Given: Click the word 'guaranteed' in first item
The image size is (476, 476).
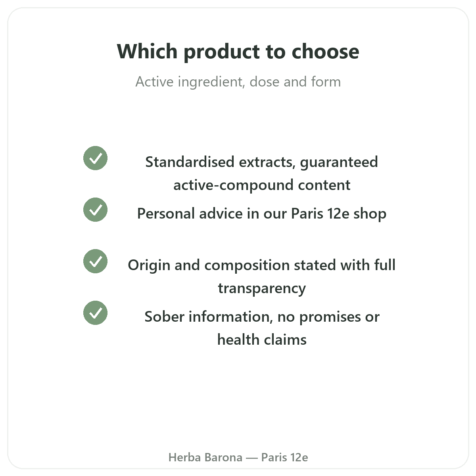Looking at the screenshot, I should 339,163.
